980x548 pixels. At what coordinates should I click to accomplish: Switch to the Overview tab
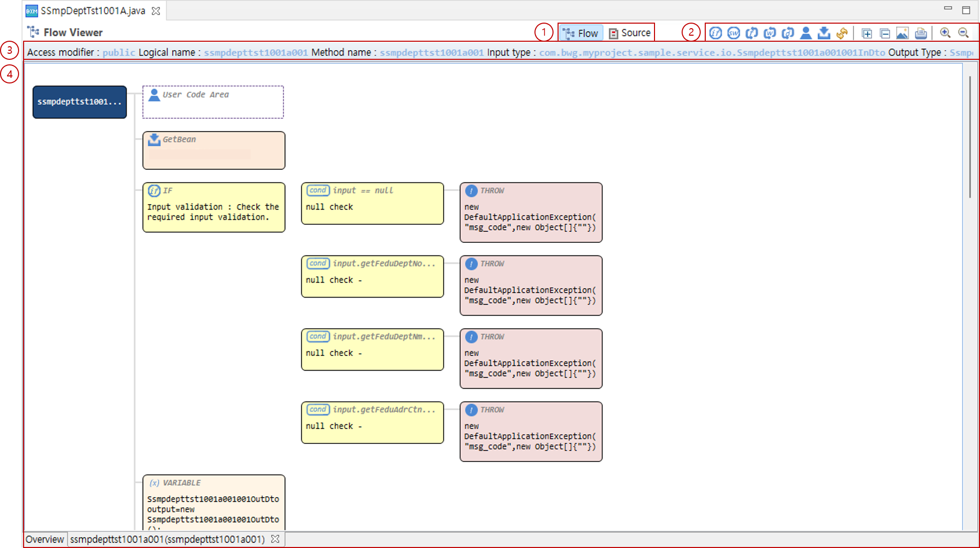tap(44, 539)
